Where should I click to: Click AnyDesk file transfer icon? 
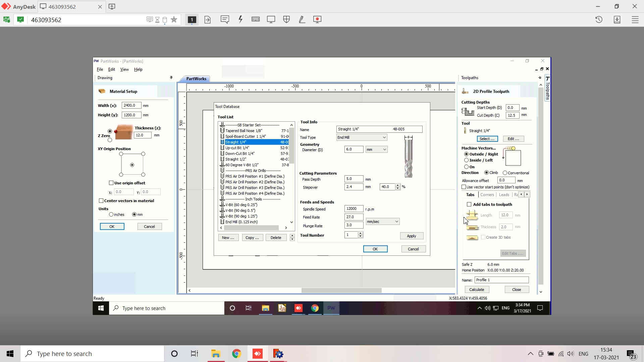click(x=208, y=19)
